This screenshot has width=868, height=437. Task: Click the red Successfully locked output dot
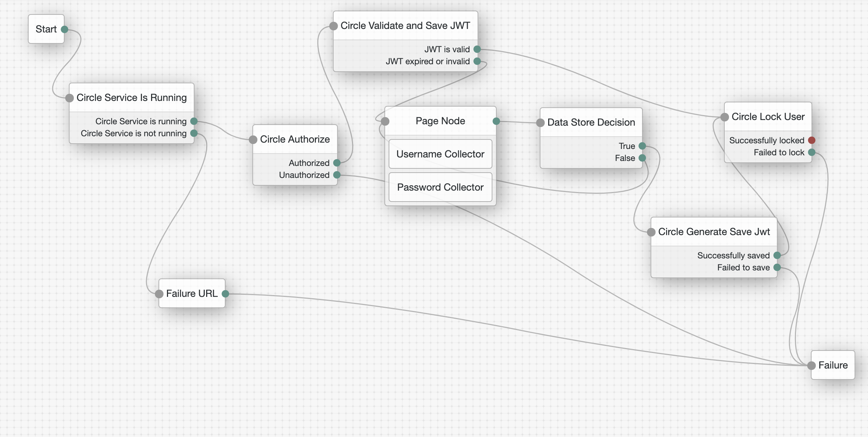[812, 140]
